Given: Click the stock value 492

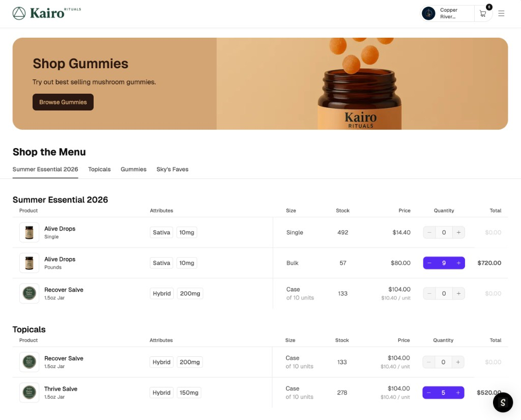Looking at the screenshot, I should pyautogui.click(x=343, y=233).
